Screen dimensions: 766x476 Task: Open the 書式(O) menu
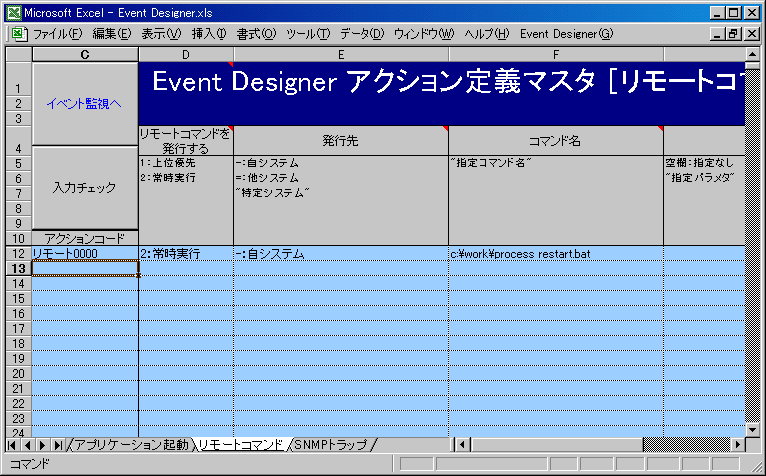(x=256, y=34)
